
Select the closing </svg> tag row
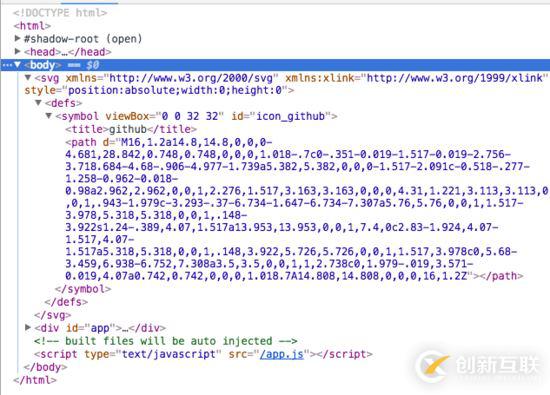point(53,315)
